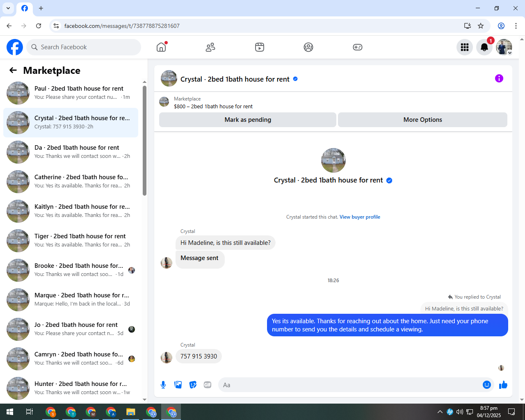The width and height of the screenshot is (525, 420).
Task: Open the Notifications bell icon
Action: (484, 47)
